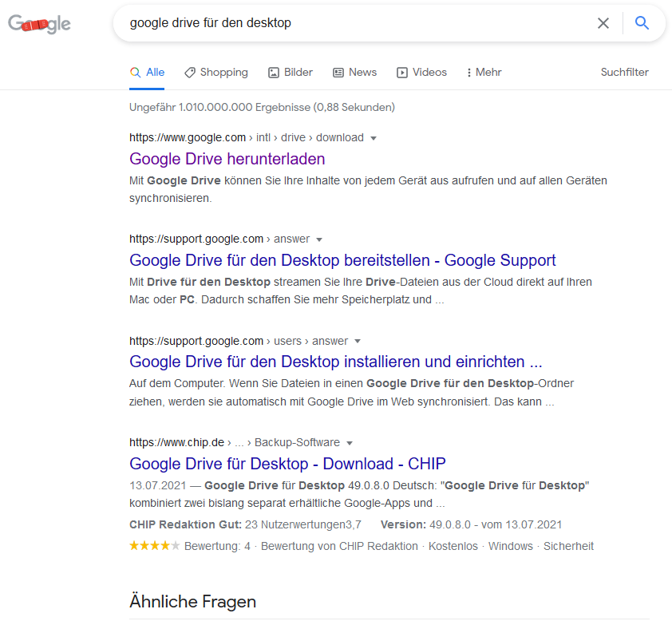
Task: Switch to the Shopping tab
Action: point(216,73)
